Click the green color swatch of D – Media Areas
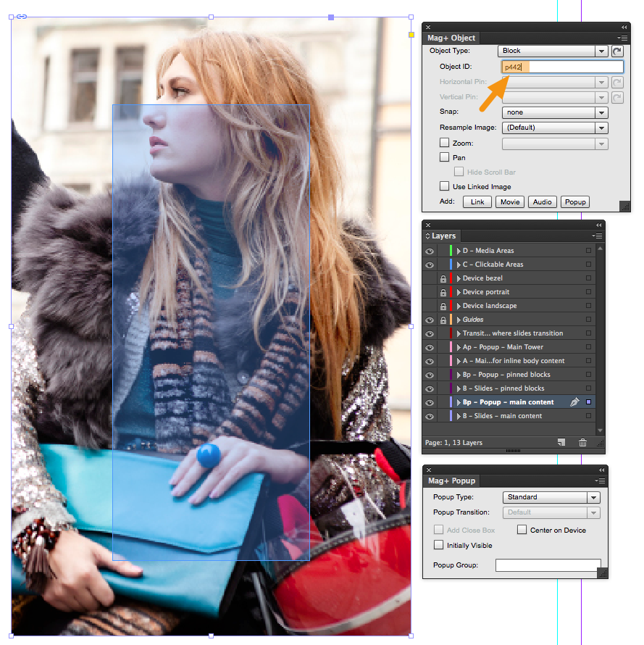The width and height of the screenshot is (644, 645). click(451, 251)
